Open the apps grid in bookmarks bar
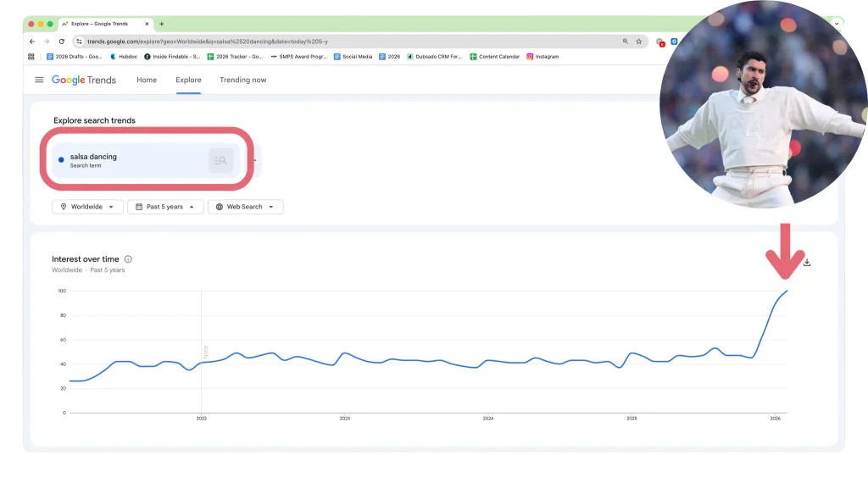Image resolution: width=868 pixels, height=483 pixels. coord(31,57)
